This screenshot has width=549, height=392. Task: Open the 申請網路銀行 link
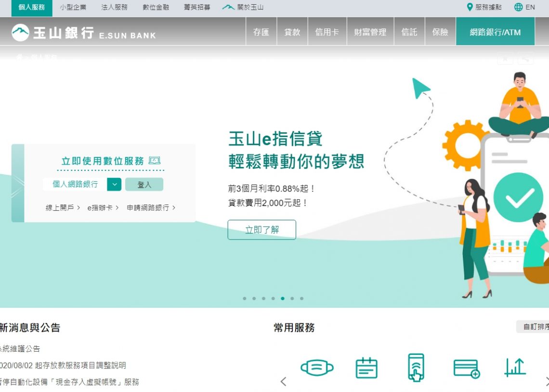[x=151, y=208]
